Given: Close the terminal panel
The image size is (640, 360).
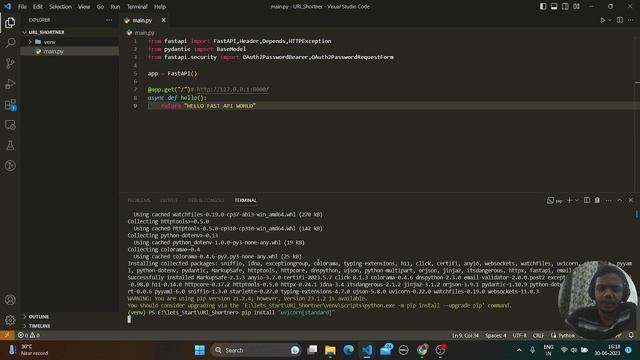Looking at the screenshot, I should [631, 200].
